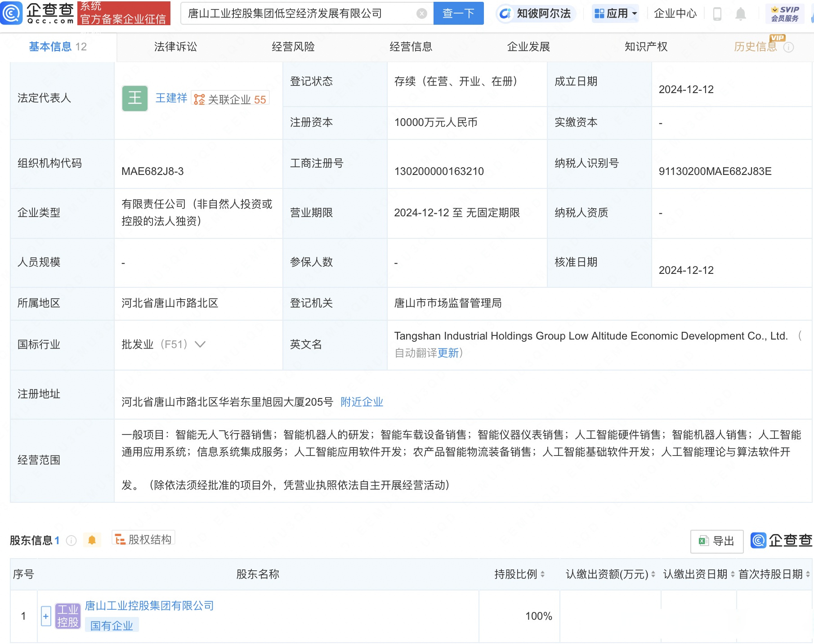Expand the 批发业 (F51) industry dropdown
814x644 pixels.
pos(198,344)
